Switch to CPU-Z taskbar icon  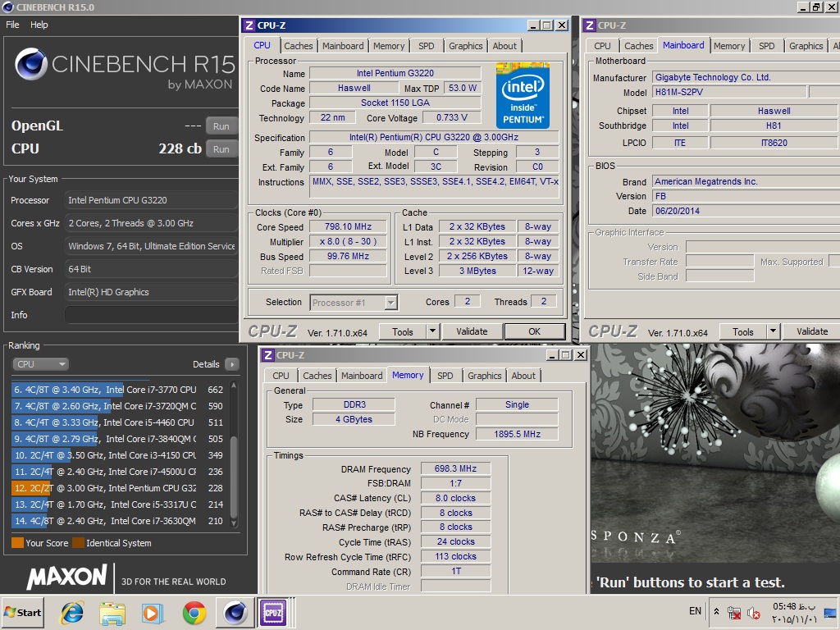pyautogui.click(x=273, y=612)
